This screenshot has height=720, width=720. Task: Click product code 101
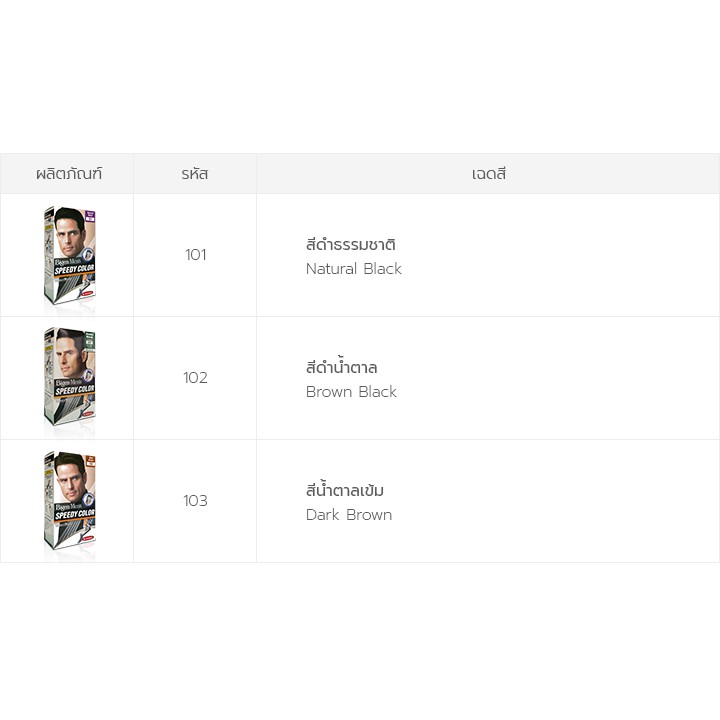pyautogui.click(x=196, y=255)
